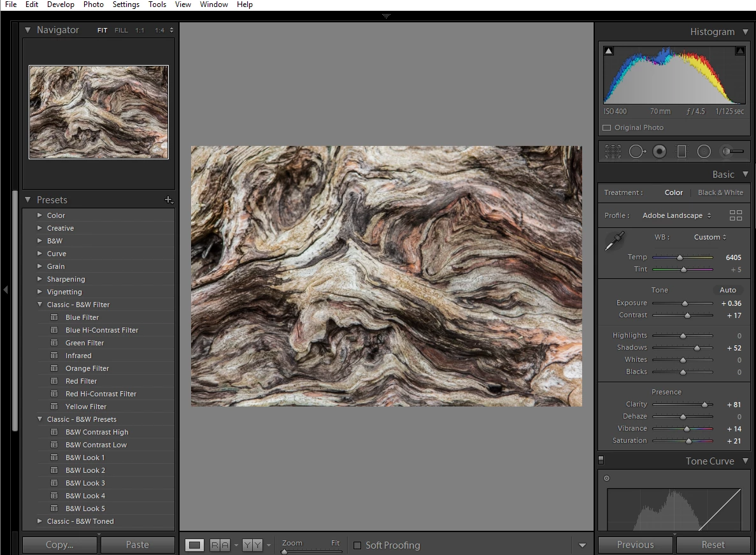Open the WB Custom dropdown

[710, 237]
